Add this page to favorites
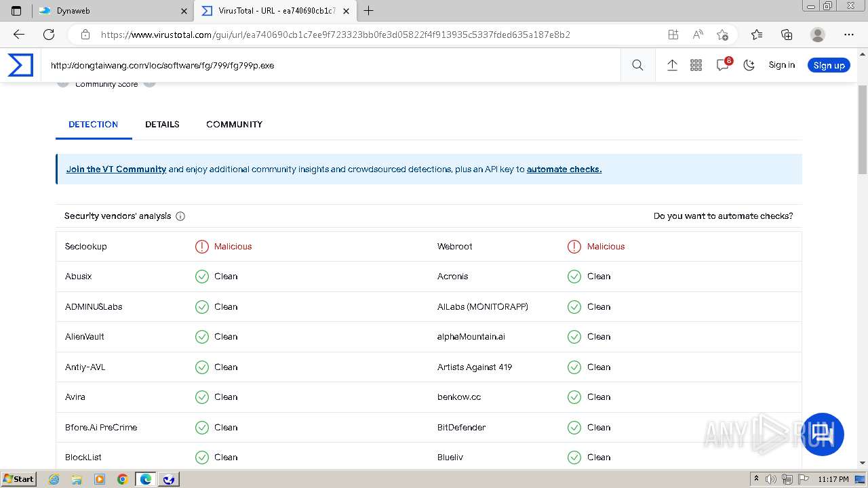This screenshot has width=868, height=488. coord(722,35)
